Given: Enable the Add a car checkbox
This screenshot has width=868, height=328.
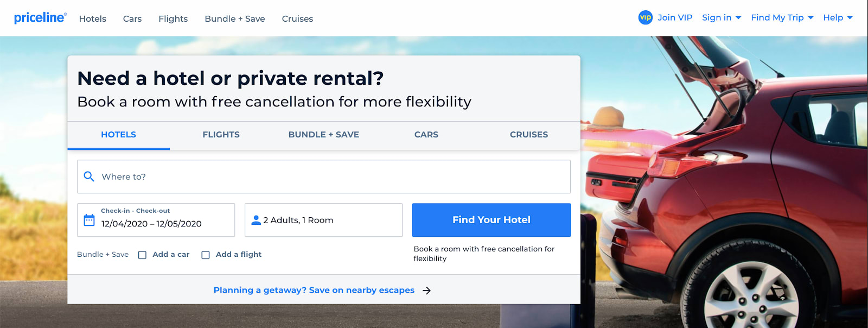Looking at the screenshot, I should (x=142, y=254).
